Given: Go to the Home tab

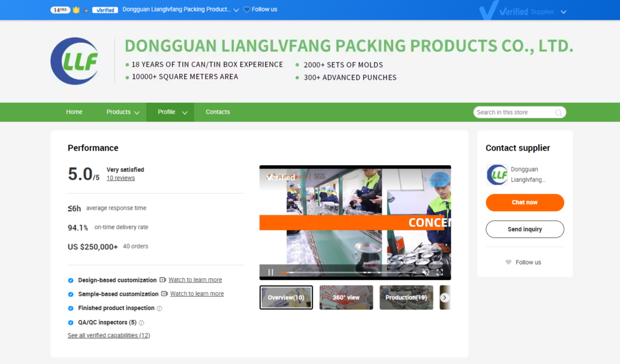Looking at the screenshot, I should pos(74,112).
